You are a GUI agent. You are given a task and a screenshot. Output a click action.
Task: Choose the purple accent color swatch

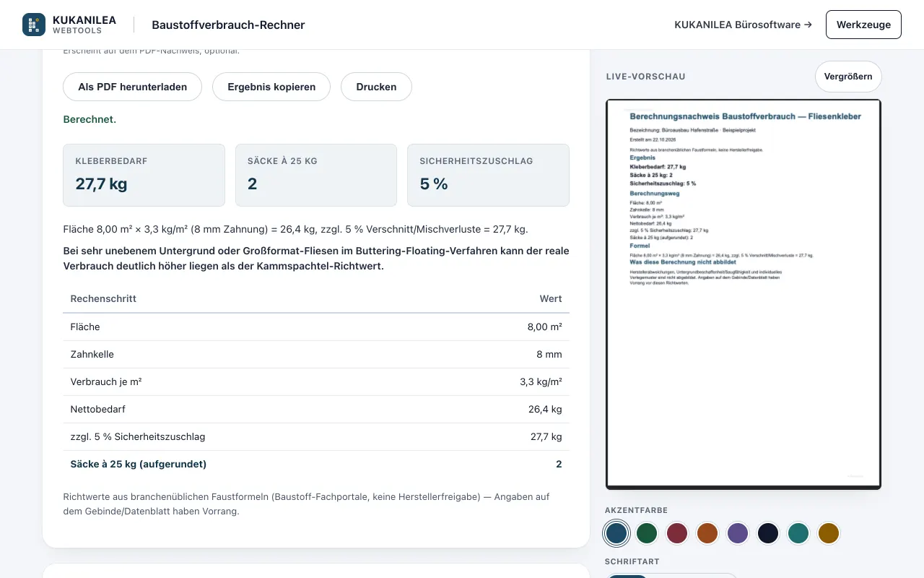point(738,533)
